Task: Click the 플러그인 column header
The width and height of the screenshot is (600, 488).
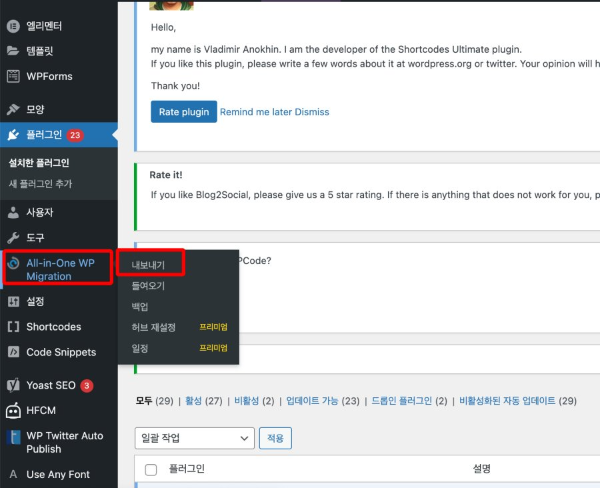Action: point(187,469)
